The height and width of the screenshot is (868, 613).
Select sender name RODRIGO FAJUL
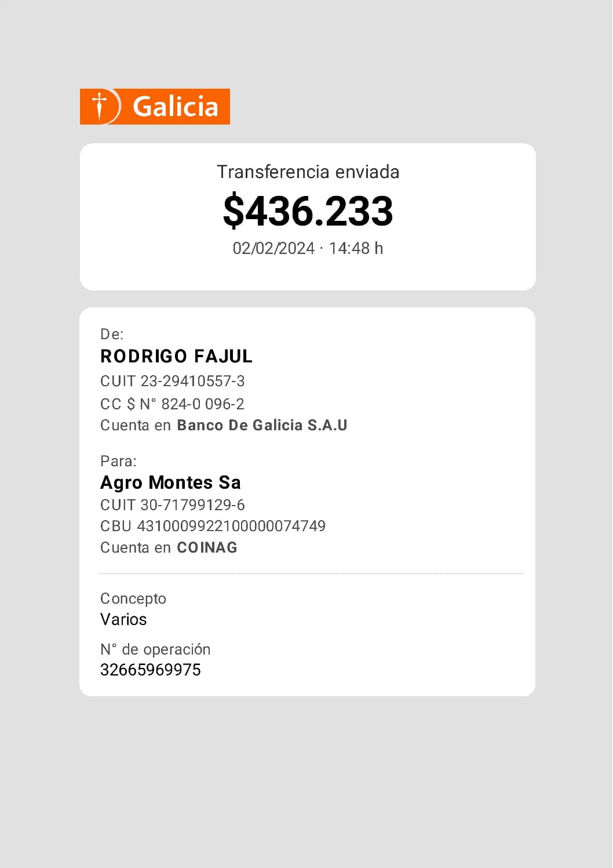click(x=176, y=356)
